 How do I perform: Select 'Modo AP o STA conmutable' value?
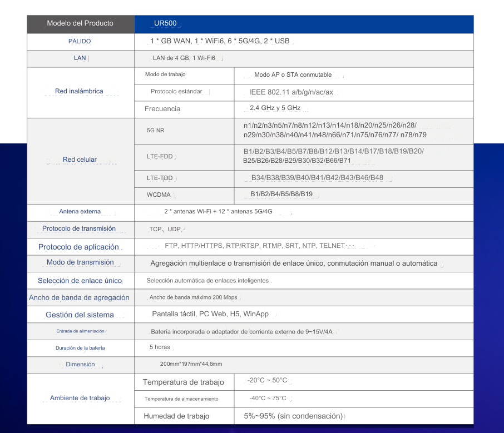293,75
